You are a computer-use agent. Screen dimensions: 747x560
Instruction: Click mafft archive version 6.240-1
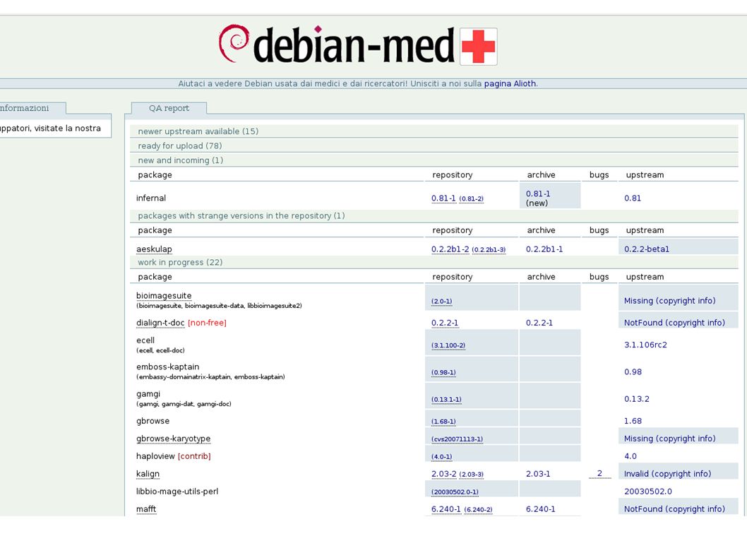(540, 509)
